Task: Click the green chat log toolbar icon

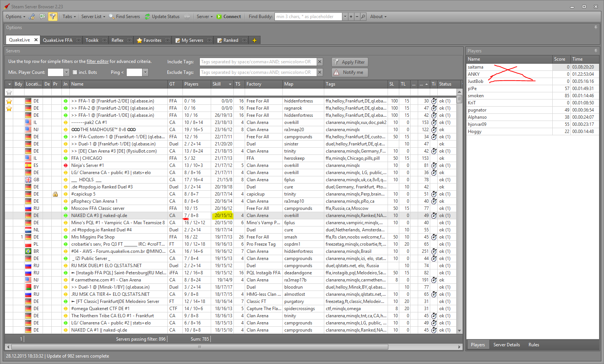Action: pyautogui.click(x=42, y=17)
